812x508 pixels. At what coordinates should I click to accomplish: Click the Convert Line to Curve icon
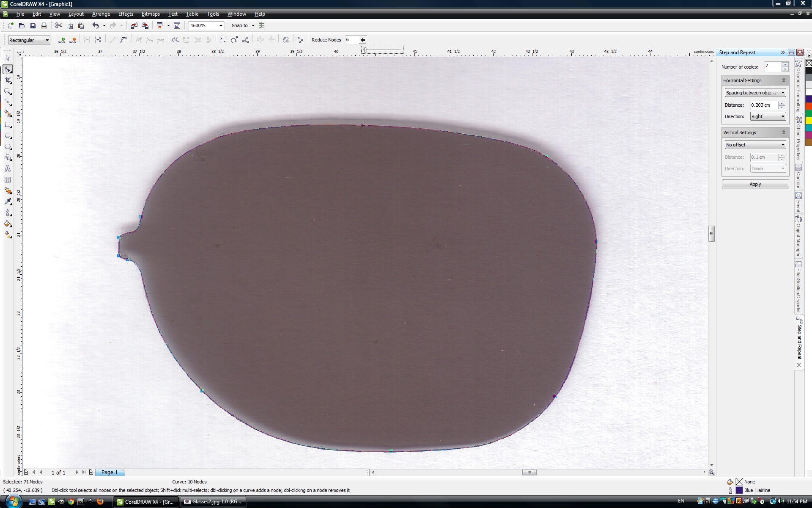pyautogui.click(x=123, y=40)
